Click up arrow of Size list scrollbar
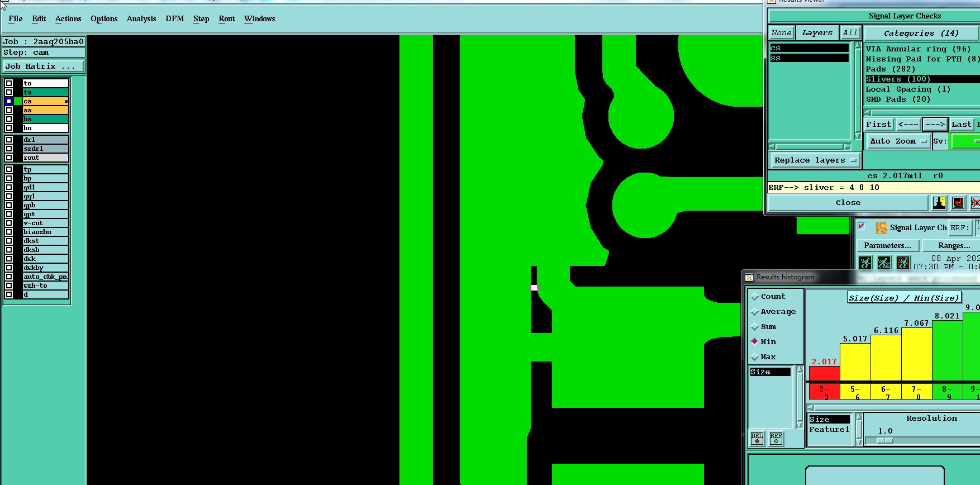 800,370
